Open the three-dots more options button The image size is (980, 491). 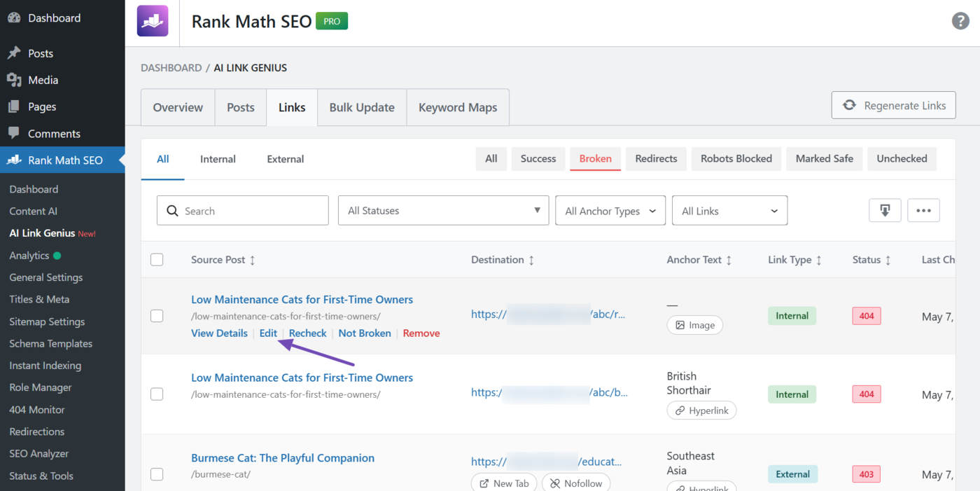(x=923, y=210)
